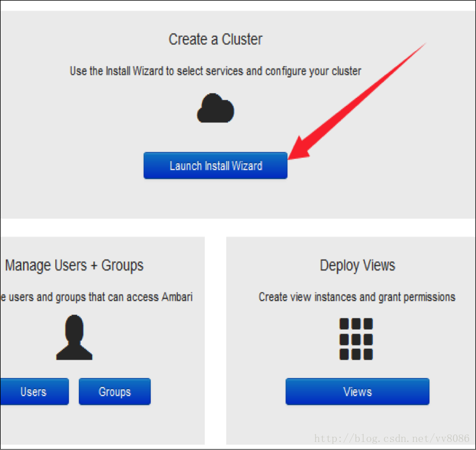Click the cloud icon under Create a Cluster
The height and width of the screenshot is (450, 476).
[215, 108]
